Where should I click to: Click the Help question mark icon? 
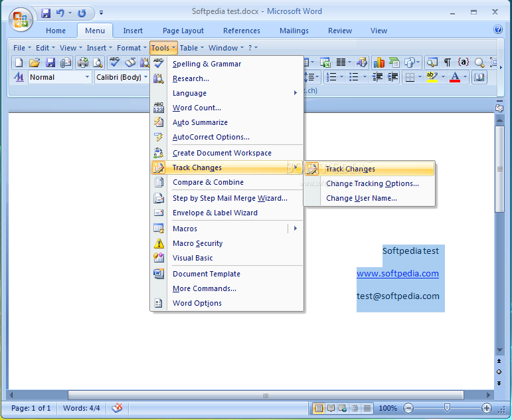tap(497, 29)
